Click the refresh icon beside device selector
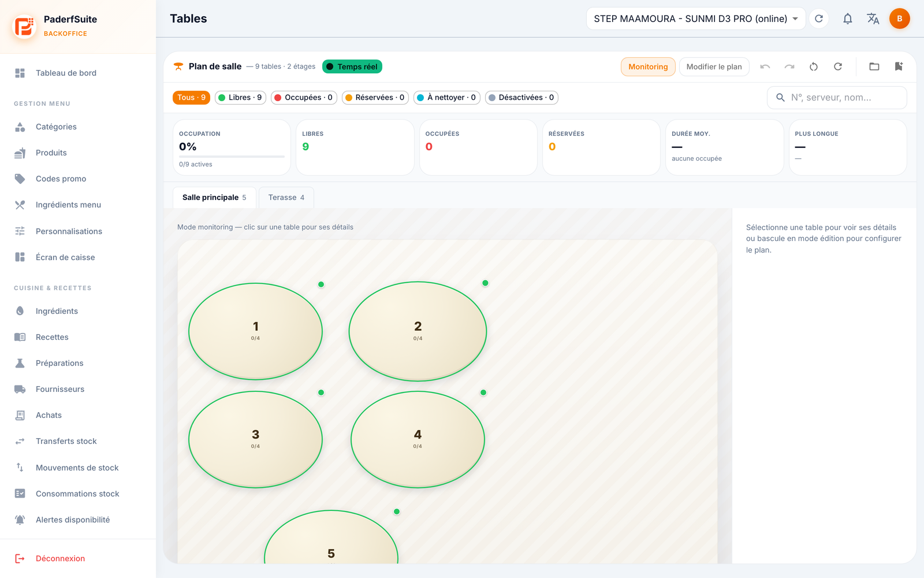Screen dimensions: 924x578 pyautogui.click(x=819, y=18)
